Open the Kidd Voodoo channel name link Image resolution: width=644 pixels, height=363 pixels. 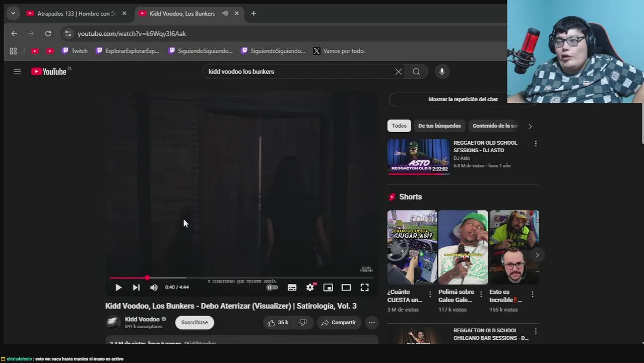[x=142, y=319]
